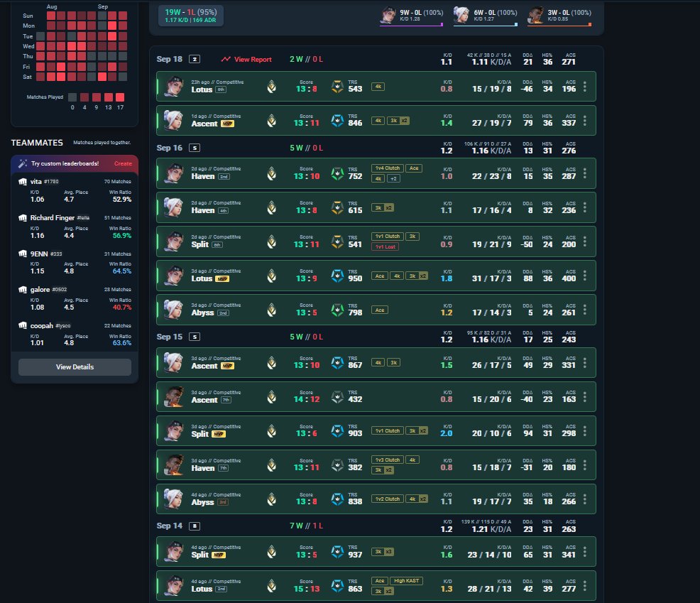Screen dimensions: 700x603
Task: Click the 1v1 Lost badge on Split match
Action: [385, 246]
